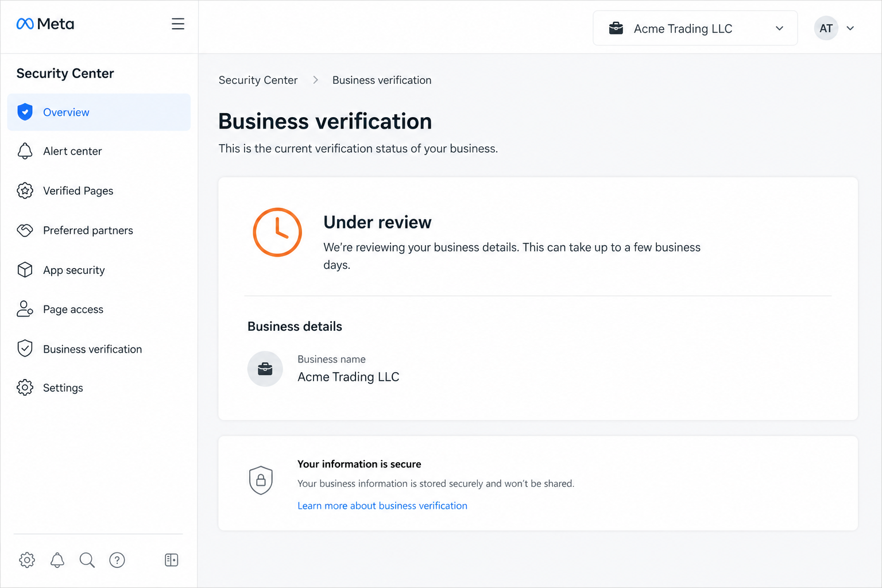Click the Your information is secure heading
The image size is (882, 588).
359,464
